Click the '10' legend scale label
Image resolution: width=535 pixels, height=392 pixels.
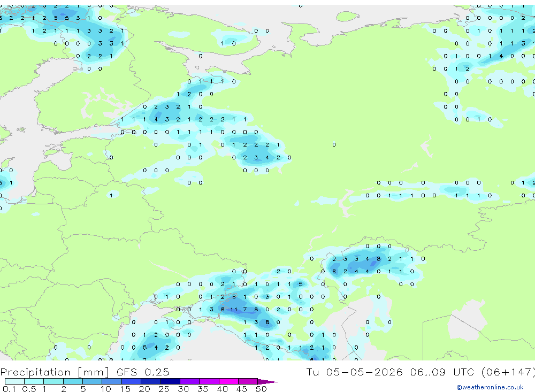pos(106,389)
